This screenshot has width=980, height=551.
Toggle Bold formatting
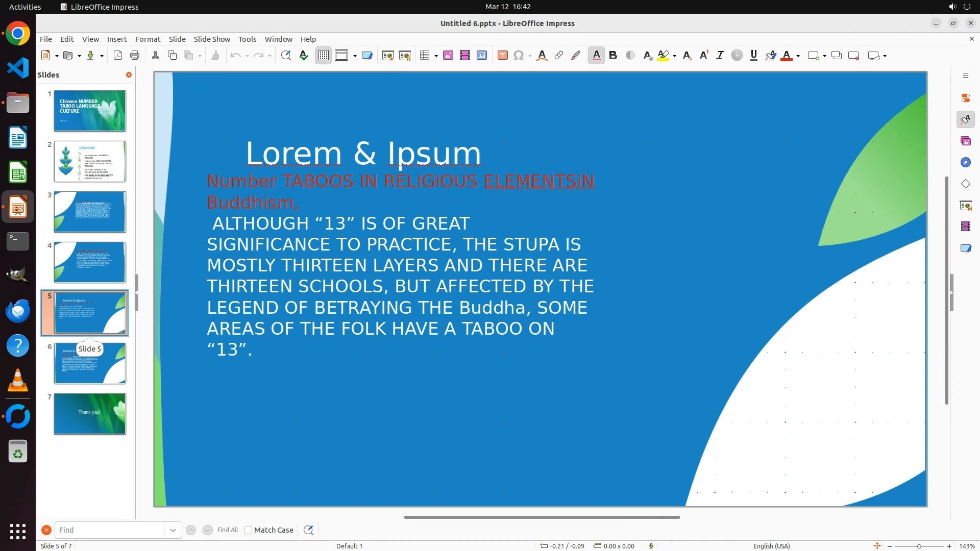(613, 56)
